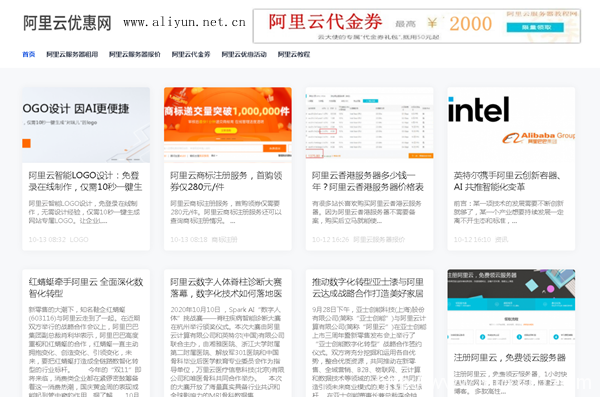Select 阿里云服务器报价 navigation item
600x397 pixels.
click(x=135, y=54)
